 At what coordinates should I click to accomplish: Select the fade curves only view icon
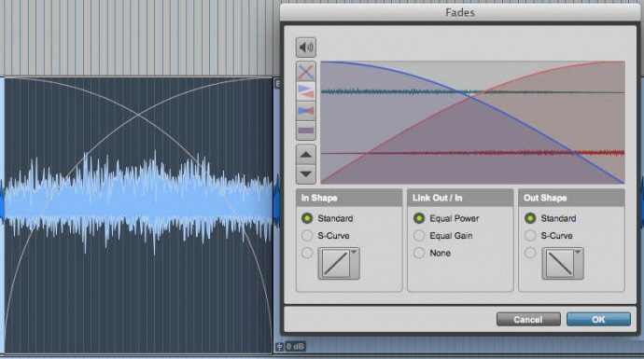305,72
